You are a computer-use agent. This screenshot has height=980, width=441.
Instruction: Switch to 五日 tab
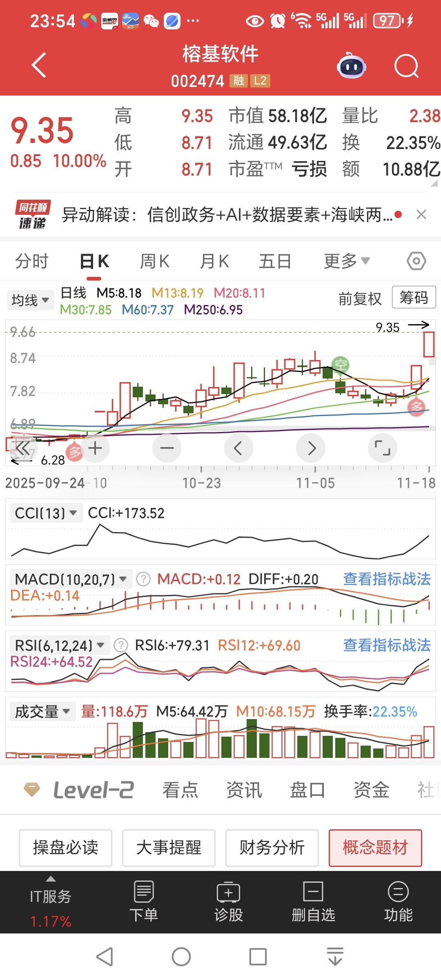275,261
